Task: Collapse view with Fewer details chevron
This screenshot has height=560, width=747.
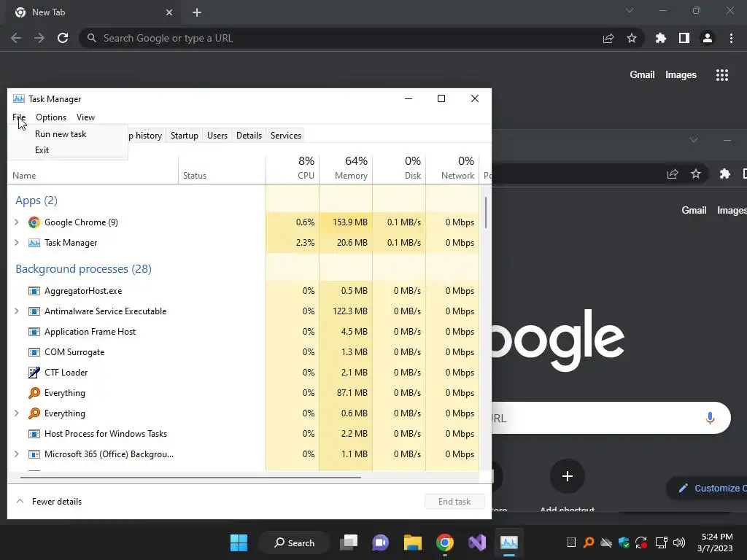Action: [20, 502]
